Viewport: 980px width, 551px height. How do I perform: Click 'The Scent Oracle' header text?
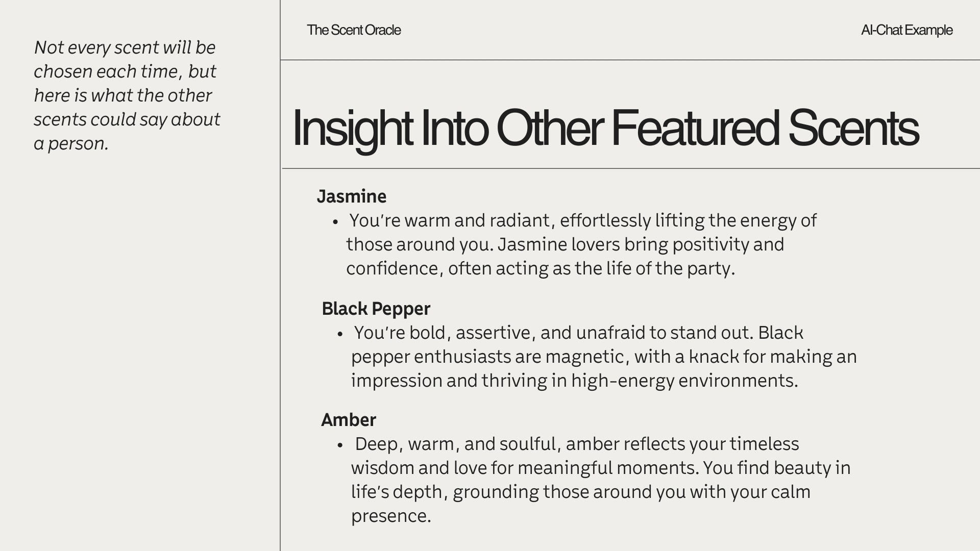coord(354,30)
